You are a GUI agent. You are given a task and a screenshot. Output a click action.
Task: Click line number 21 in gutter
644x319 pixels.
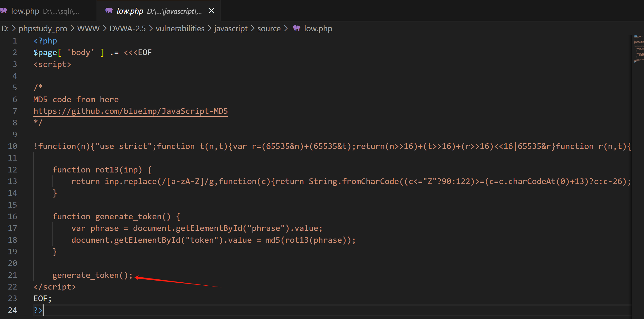pyautogui.click(x=13, y=275)
